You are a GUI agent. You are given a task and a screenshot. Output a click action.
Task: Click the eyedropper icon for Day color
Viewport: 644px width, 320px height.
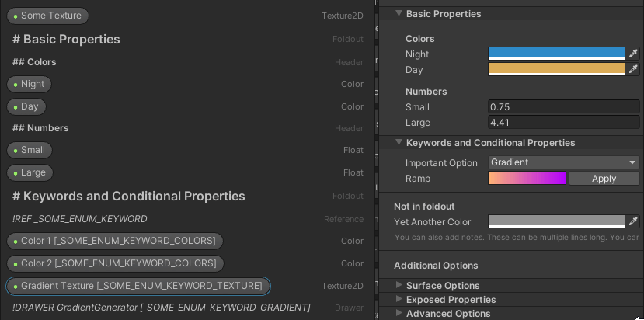[633, 69]
